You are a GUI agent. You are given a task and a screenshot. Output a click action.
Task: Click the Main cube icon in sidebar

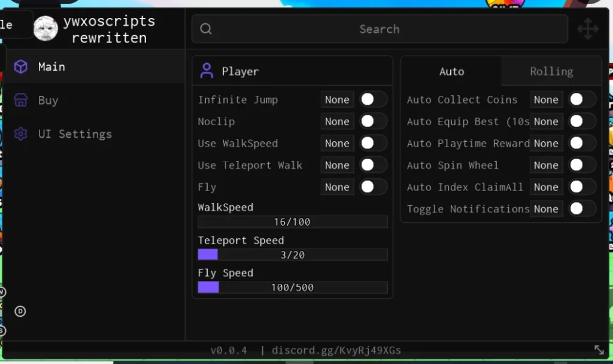[x=21, y=66]
